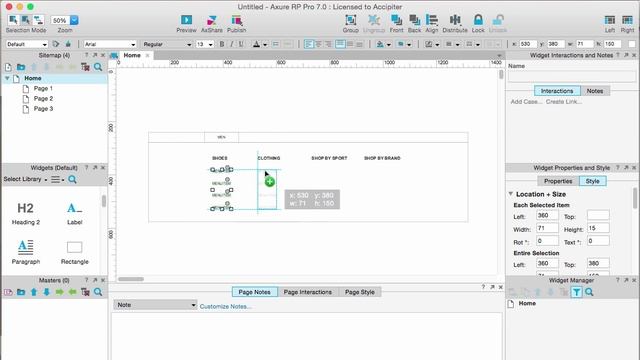Click the Publish toolbar icon

[x=236, y=23]
